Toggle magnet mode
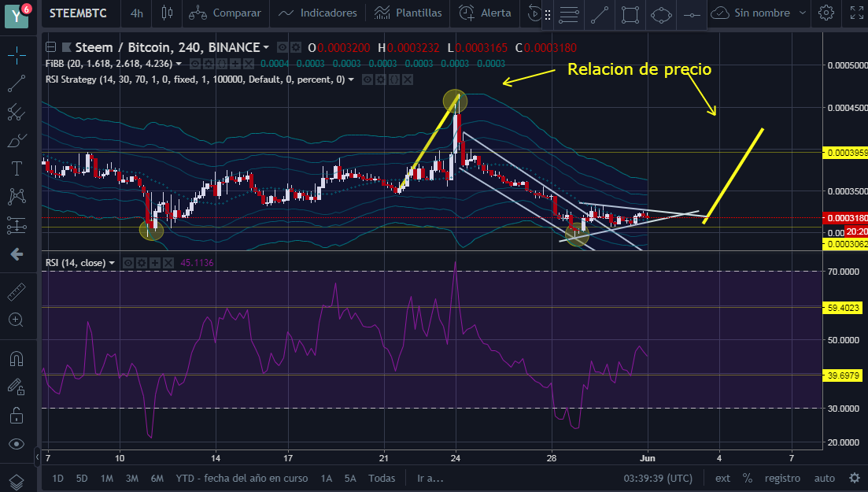The image size is (868, 492). coord(17,358)
